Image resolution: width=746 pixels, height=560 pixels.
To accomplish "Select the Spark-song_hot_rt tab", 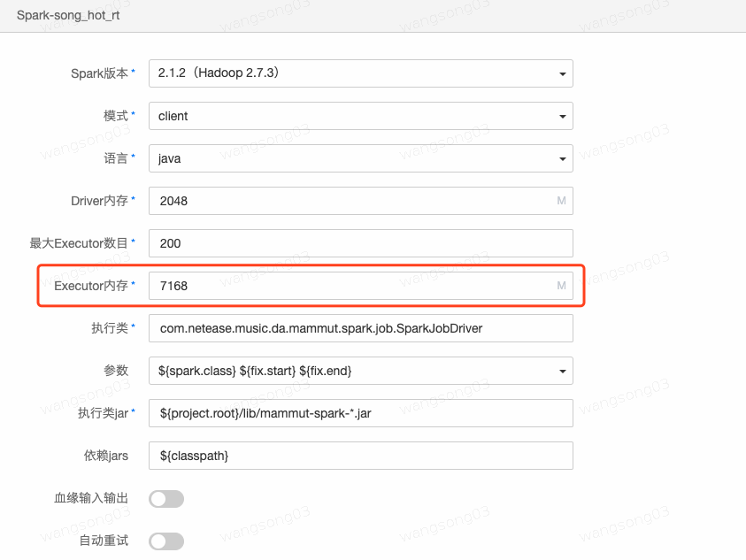I will [68, 15].
